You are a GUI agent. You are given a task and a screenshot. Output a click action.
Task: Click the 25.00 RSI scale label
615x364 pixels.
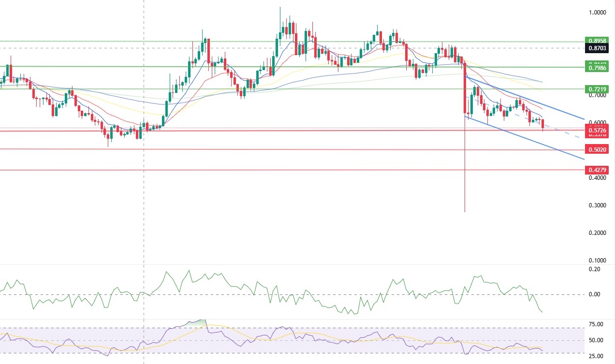pyautogui.click(x=596, y=356)
